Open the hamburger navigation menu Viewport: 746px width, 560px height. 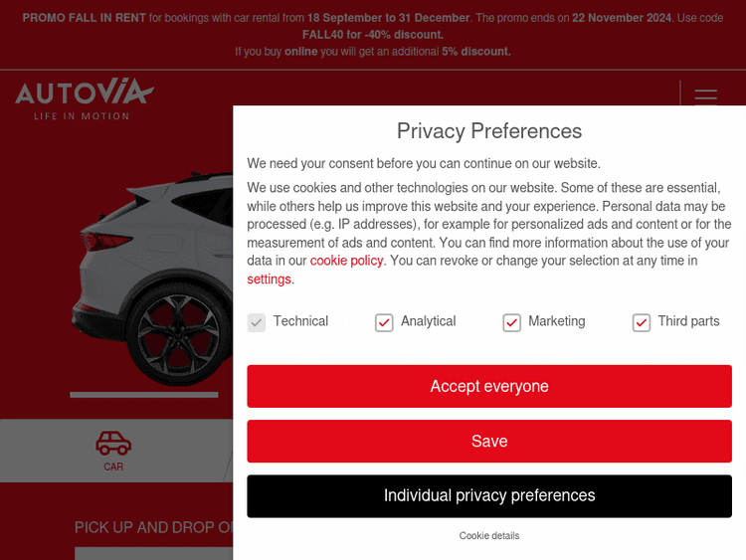705,97
